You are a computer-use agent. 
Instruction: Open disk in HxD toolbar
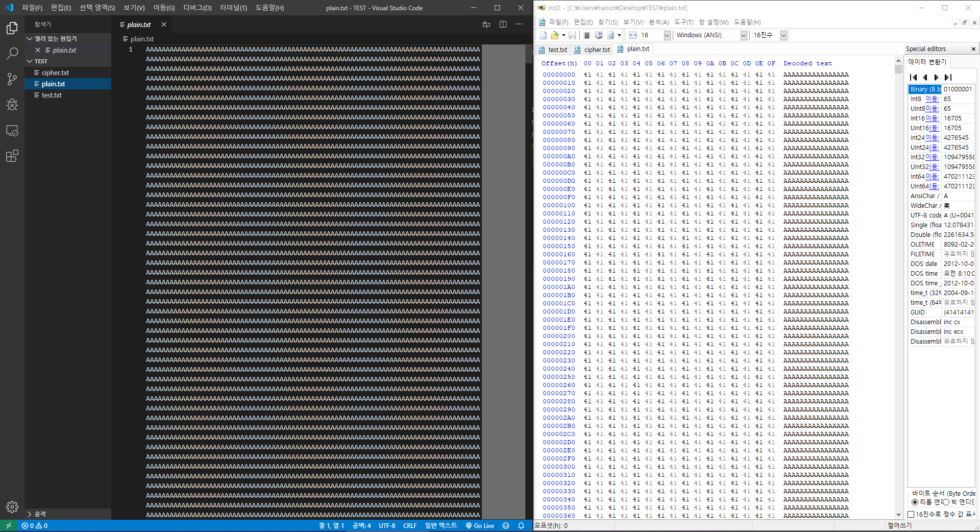pyautogui.click(x=599, y=35)
